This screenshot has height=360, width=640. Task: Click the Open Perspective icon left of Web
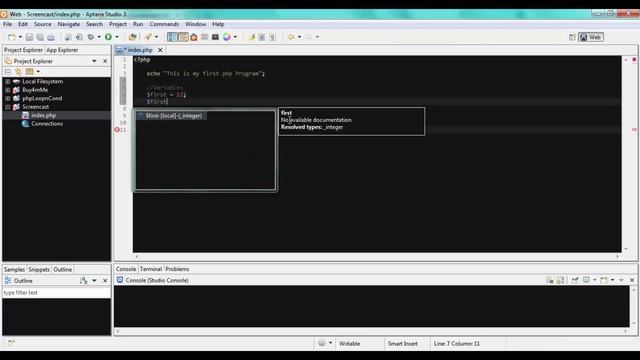coord(572,37)
